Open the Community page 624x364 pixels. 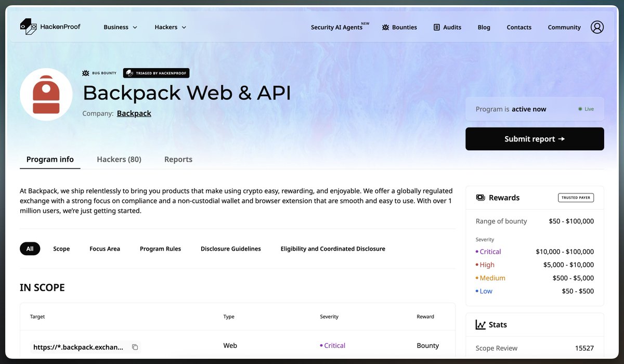[564, 27]
